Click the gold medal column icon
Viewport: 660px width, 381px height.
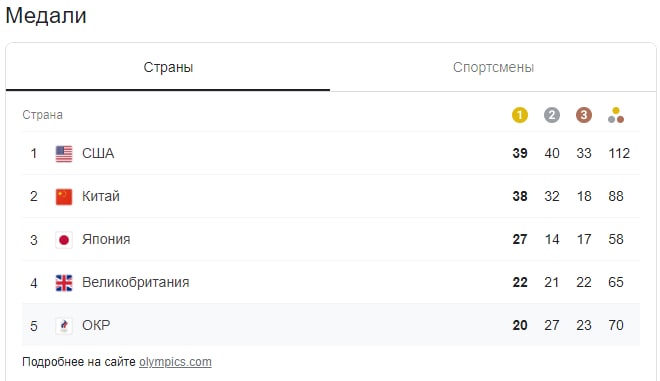[519, 115]
